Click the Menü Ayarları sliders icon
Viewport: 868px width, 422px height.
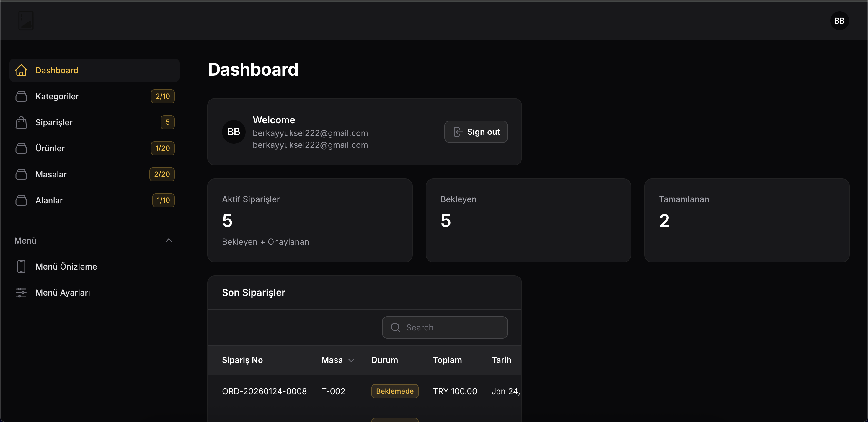(x=21, y=293)
